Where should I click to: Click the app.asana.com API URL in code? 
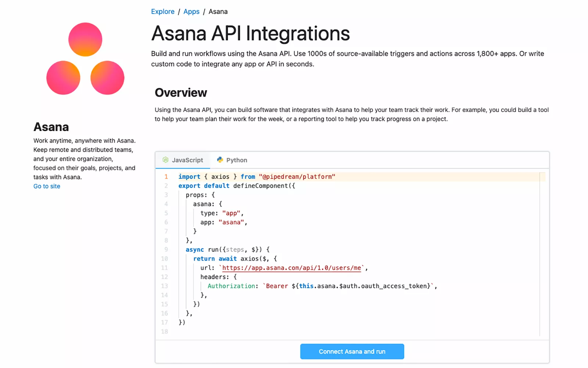point(291,268)
